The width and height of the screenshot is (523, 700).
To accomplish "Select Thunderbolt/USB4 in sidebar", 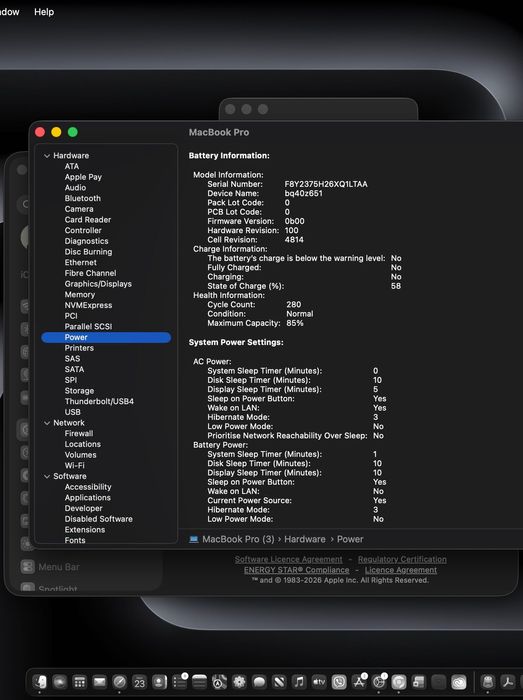I will [x=99, y=401].
